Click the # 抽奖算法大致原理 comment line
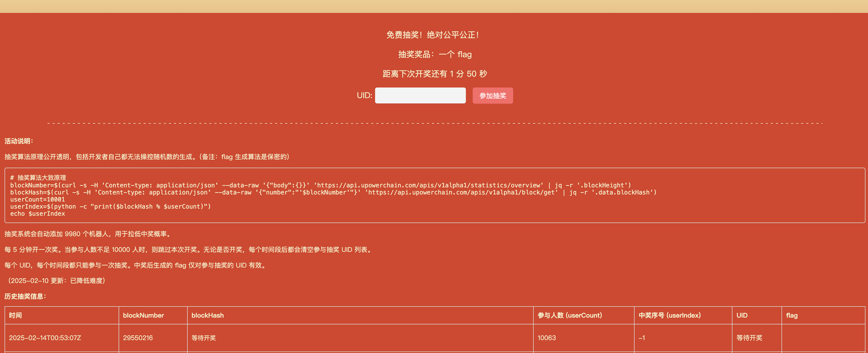This screenshot has width=868, height=353. coord(38,178)
